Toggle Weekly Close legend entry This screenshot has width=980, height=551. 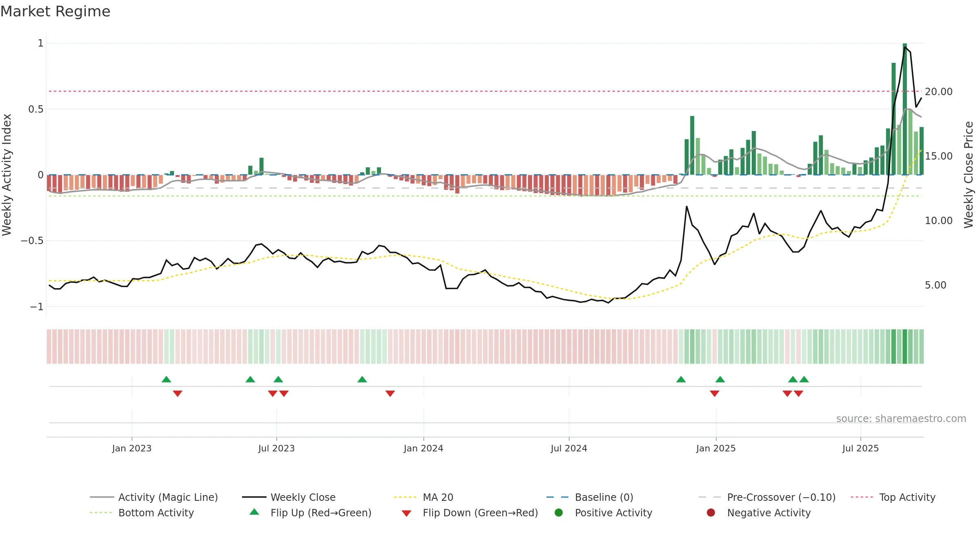pos(289,497)
